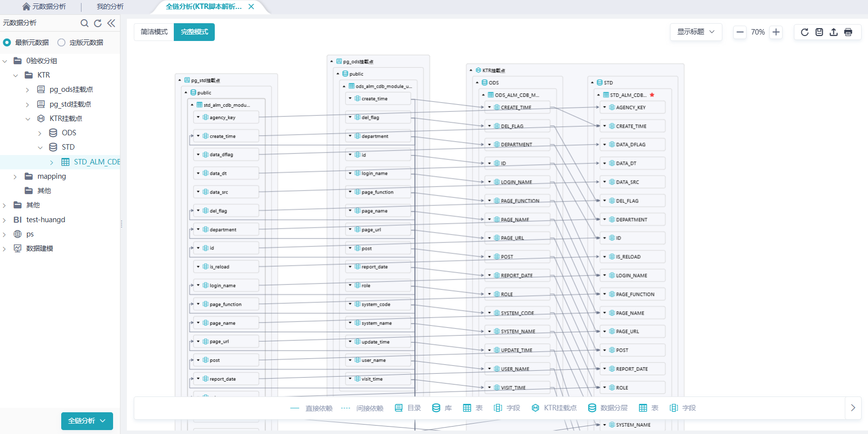Viewport: 868px width, 434px height.
Task: Export the diagram with upload icon
Action: click(833, 32)
